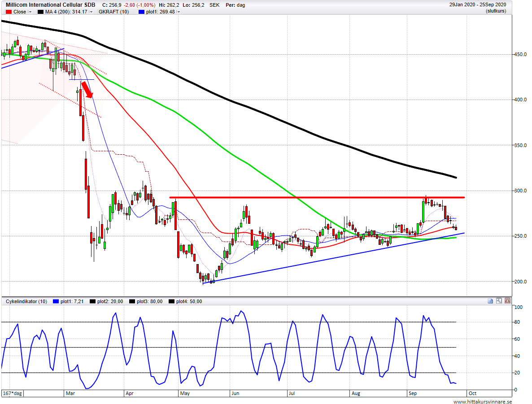This screenshot has width=532, height=404.
Task: Click the 167*dag time scale box
Action: (13, 394)
